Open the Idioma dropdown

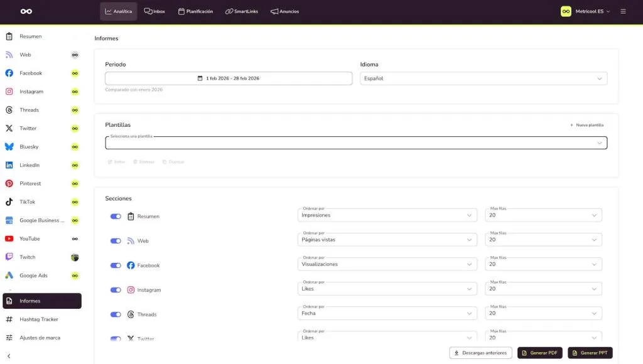click(x=483, y=78)
